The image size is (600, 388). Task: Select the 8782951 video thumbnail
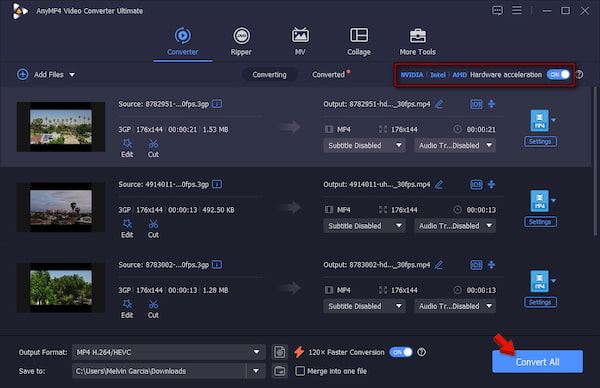coord(61,127)
